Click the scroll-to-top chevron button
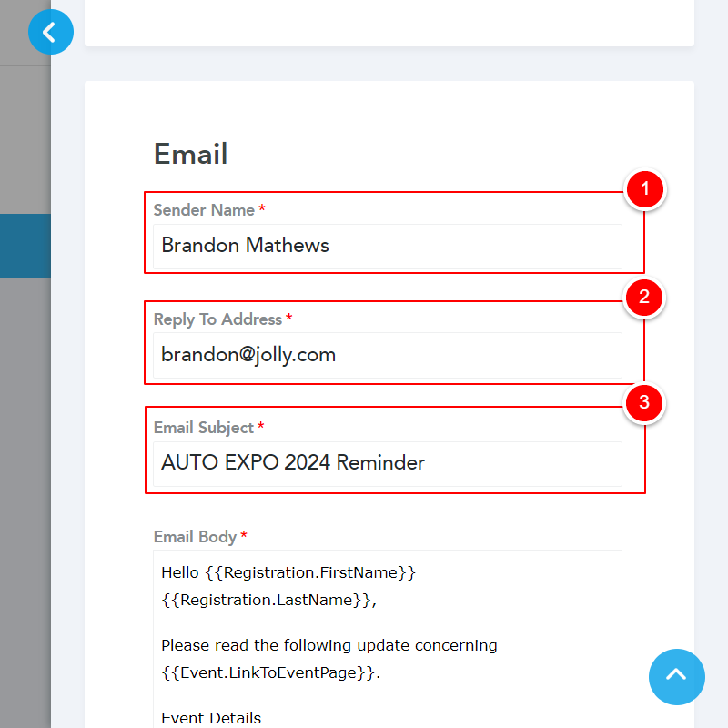 [677, 677]
